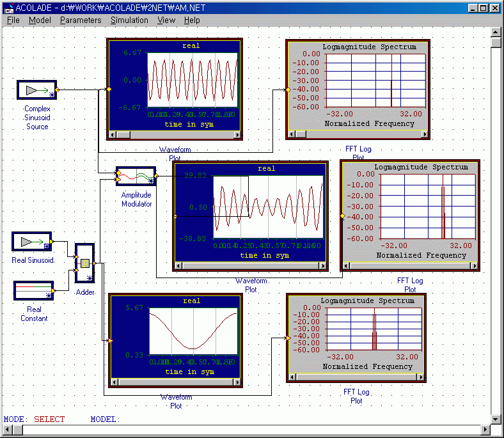Click right arrow of middle FFT plot scrollbar
Screen dimensions: 504x438
(x=475, y=266)
